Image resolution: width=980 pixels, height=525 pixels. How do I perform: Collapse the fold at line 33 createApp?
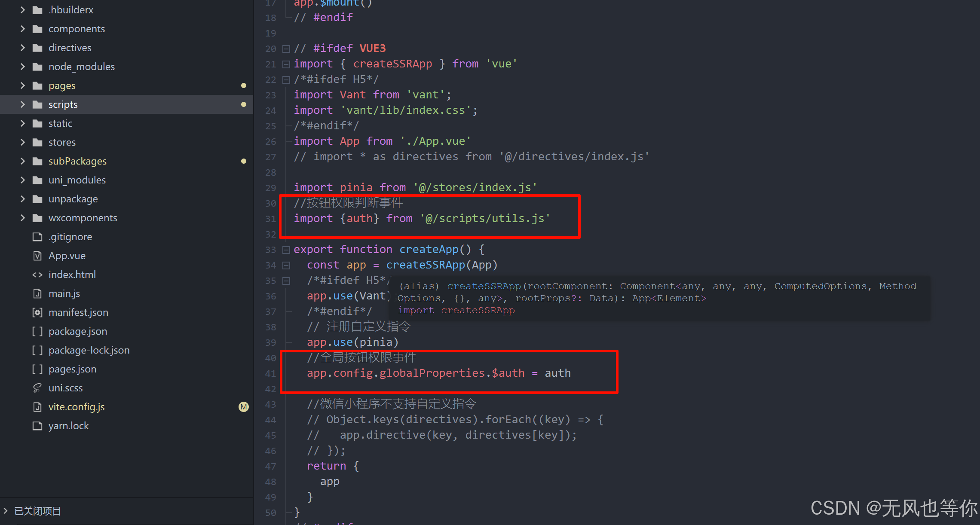point(286,250)
